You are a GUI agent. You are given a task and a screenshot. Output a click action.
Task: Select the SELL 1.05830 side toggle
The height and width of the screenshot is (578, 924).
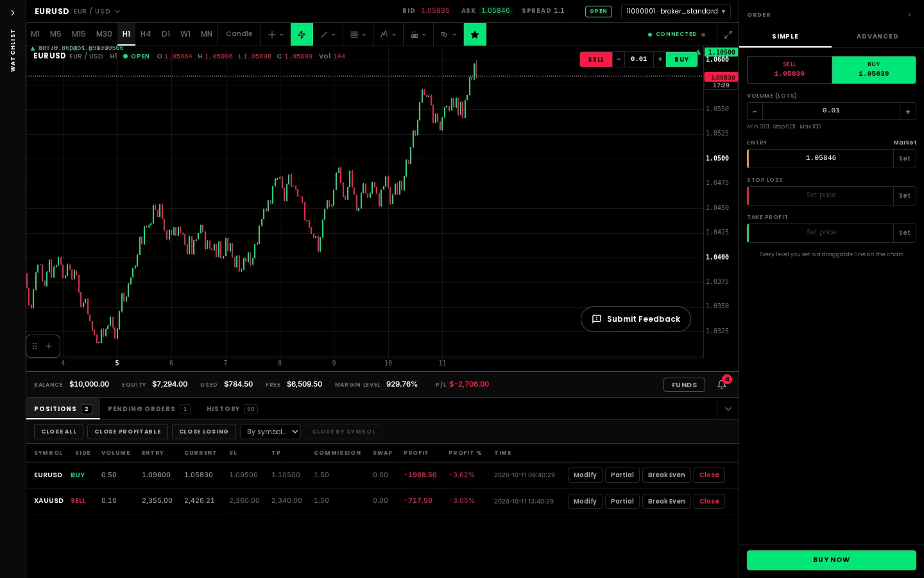[x=789, y=69]
